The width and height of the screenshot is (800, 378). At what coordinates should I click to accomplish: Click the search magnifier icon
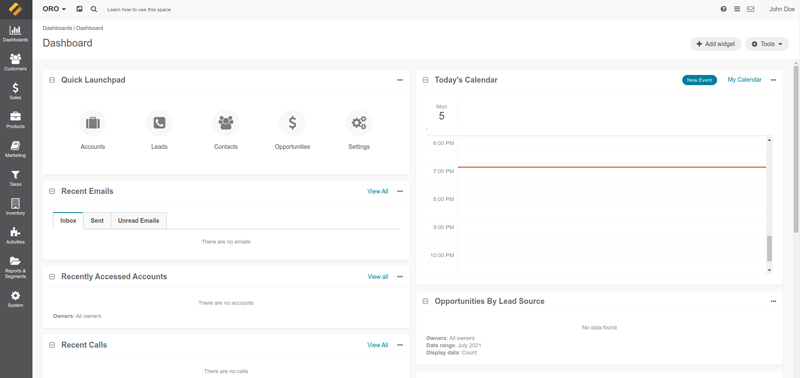pos(93,9)
